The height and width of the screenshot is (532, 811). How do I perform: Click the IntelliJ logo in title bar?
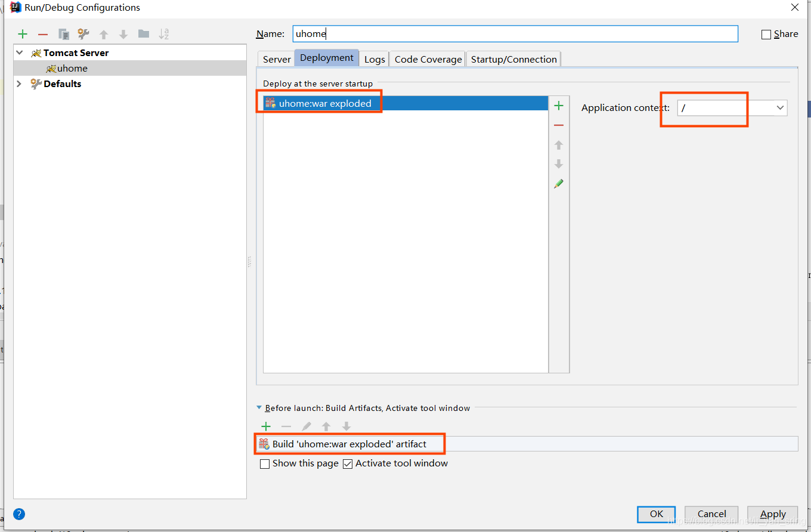tap(16, 8)
